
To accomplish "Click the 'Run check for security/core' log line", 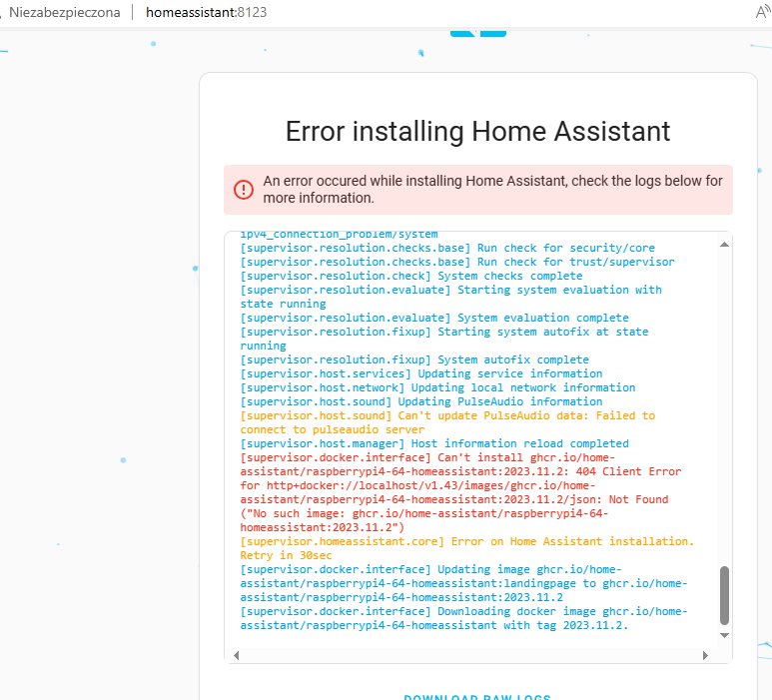I will (447, 248).
